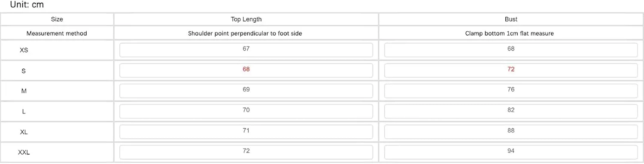Image resolution: width=644 pixels, height=164 pixels.
Task: Click the 'Clamp bottom 1cm flat measure' text
Action: pos(510,33)
